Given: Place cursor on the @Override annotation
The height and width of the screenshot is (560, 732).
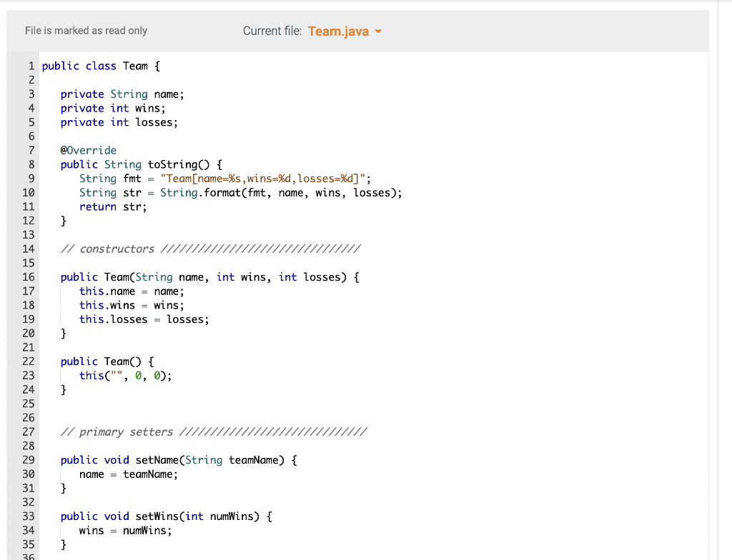Looking at the screenshot, I should pyautogui.click(x=89, y=150).
